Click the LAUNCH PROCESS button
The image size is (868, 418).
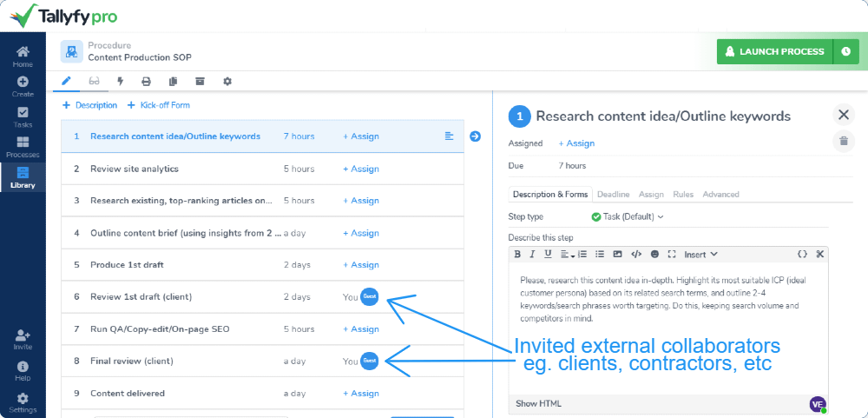(x=774, y=51)
